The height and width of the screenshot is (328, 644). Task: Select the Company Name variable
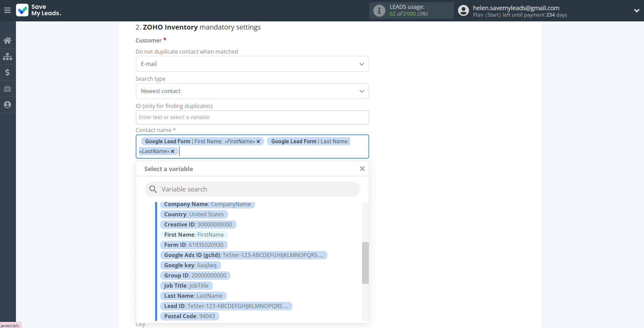(207, 204)
